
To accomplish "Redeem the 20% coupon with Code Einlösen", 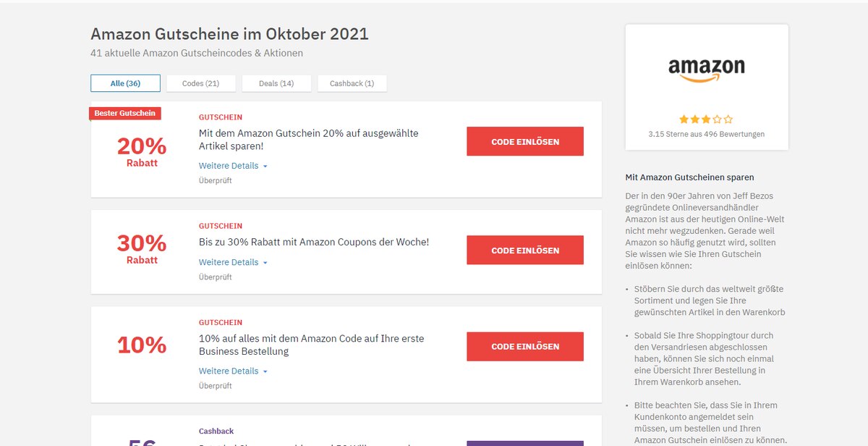I will point(525,142).
